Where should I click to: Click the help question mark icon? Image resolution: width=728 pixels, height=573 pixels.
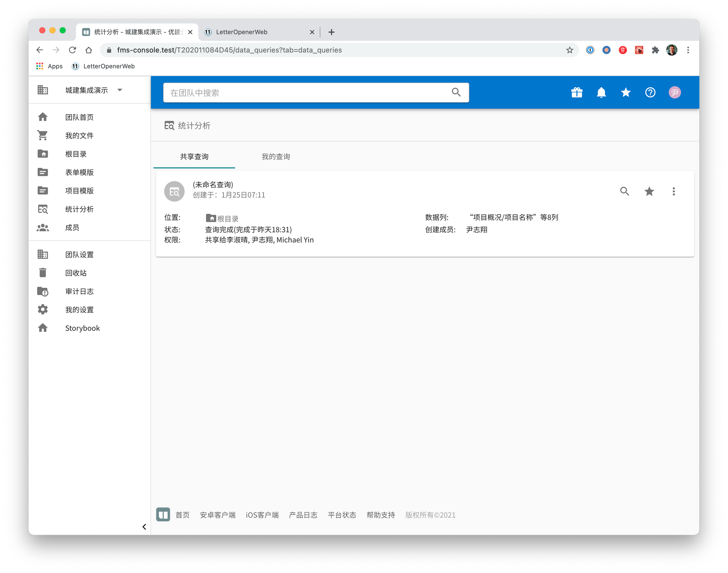point(650,93)
